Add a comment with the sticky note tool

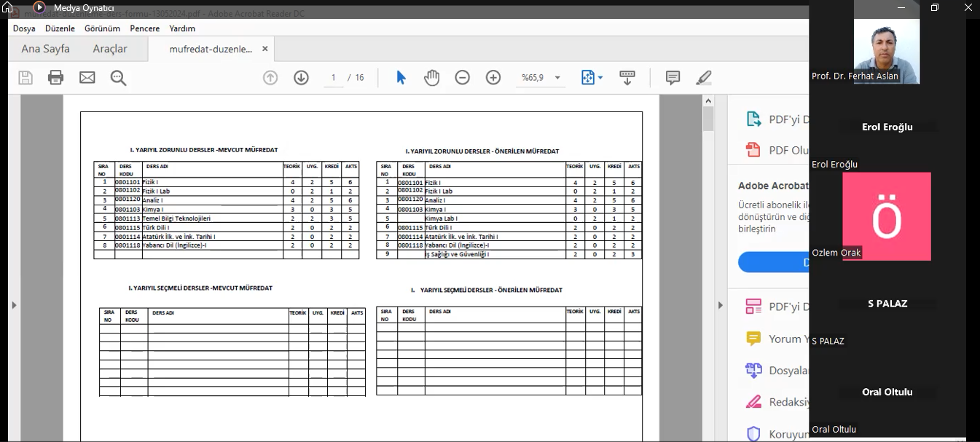click(673, 77)
